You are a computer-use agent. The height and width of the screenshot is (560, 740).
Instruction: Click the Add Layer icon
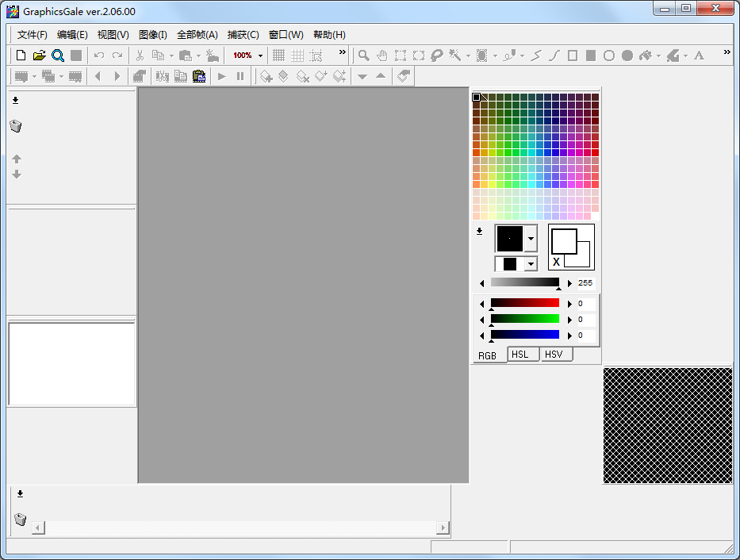tap(266, 76)
